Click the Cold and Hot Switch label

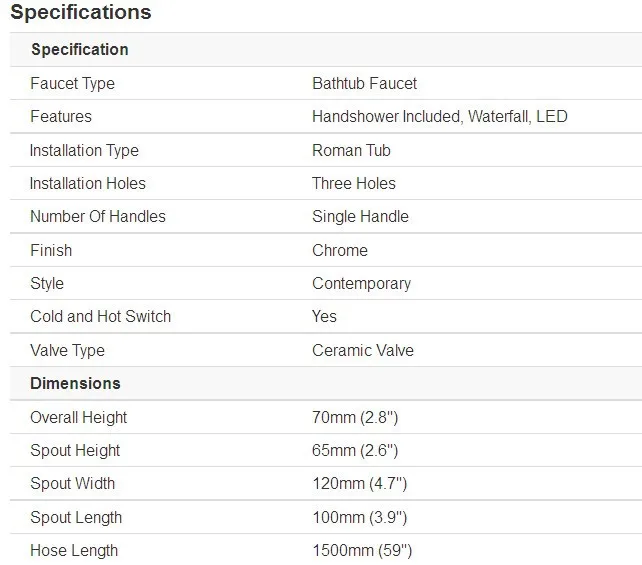[x=101, y=316]
